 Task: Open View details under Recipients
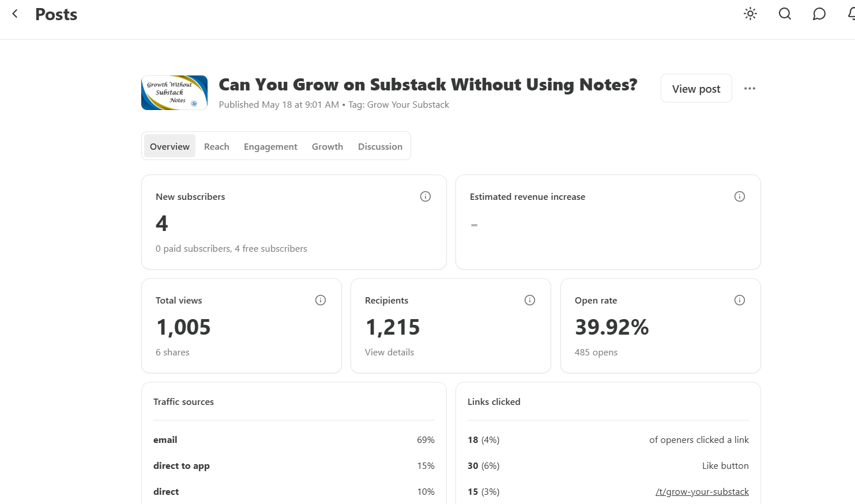(390, 352)
